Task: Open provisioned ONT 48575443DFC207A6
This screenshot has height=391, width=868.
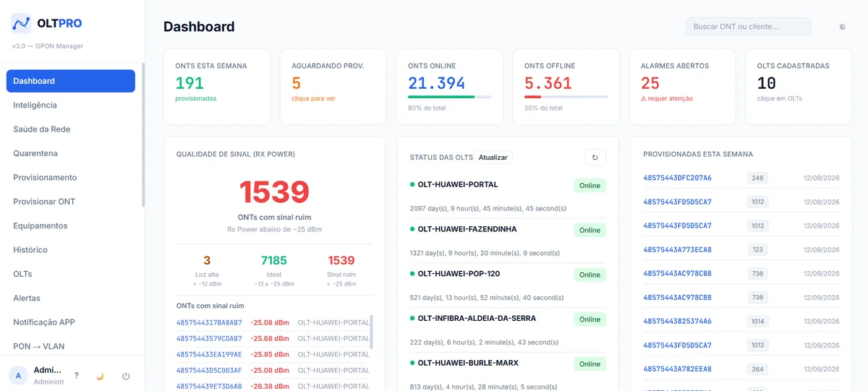Action: click(677, 178)
